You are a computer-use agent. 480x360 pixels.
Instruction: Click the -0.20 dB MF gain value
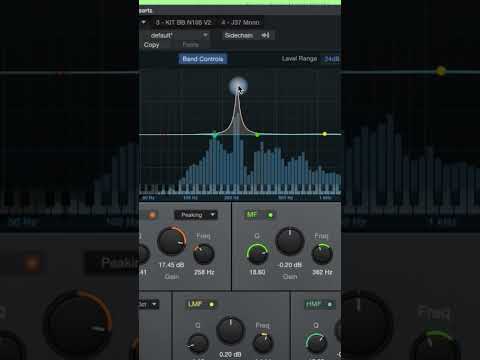(x=290, y=265)
